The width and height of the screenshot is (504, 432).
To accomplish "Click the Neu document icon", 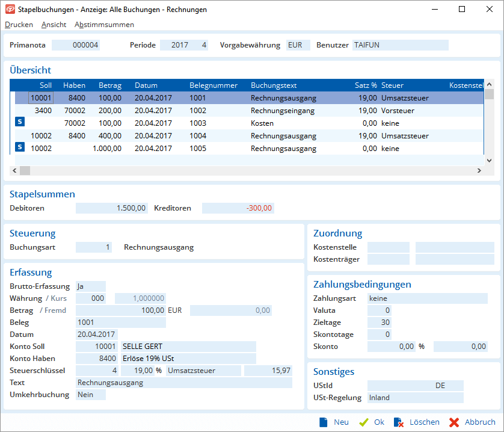I will coord(324,422).
